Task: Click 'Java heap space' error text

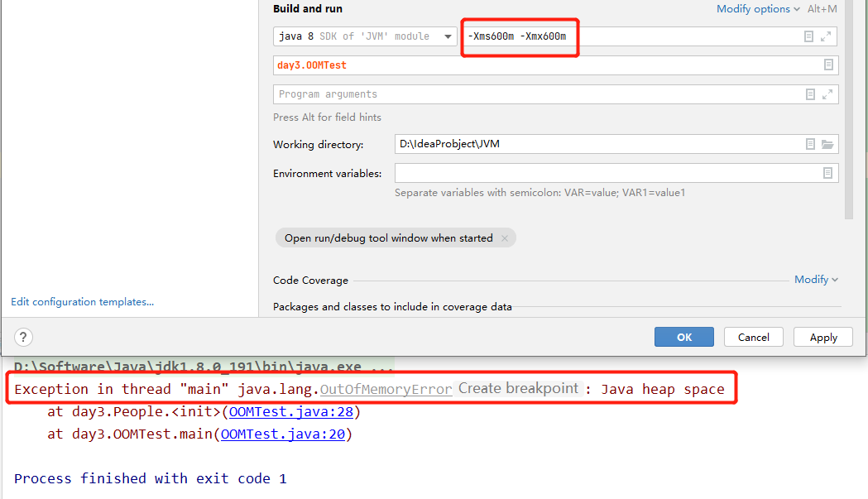Action: [663, 389]
